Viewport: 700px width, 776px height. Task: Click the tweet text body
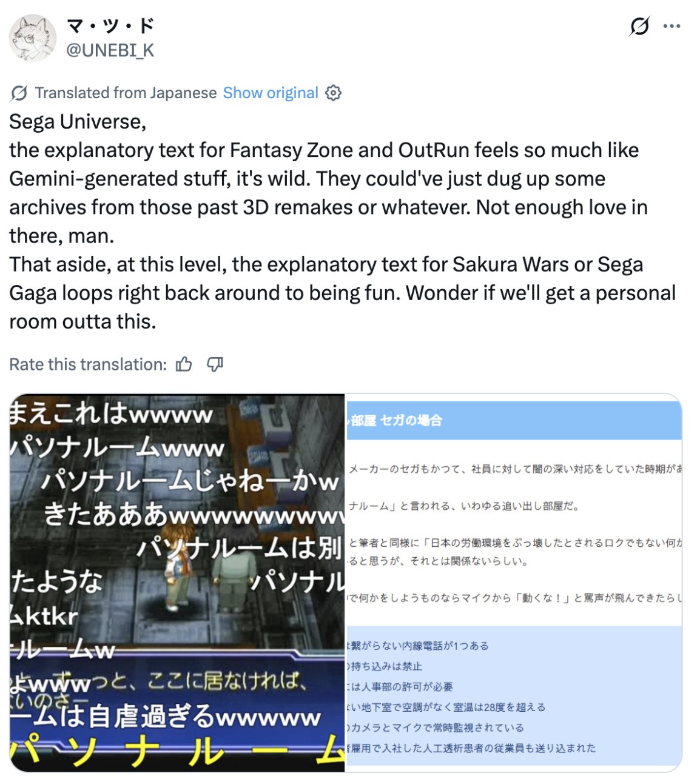[x=343, y=221]
